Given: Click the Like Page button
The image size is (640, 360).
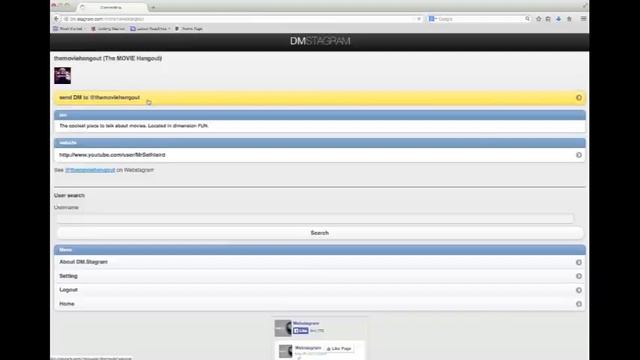Looking at the screenshot, I should pos(339,349).
